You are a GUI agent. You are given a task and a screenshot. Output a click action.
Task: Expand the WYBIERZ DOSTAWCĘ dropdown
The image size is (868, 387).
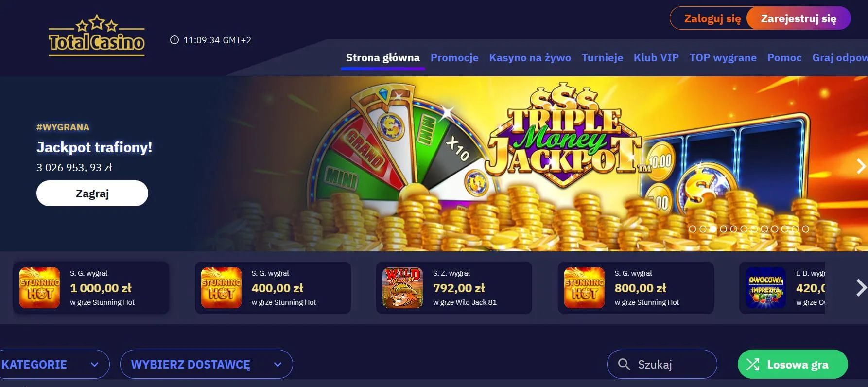point(206,364)
